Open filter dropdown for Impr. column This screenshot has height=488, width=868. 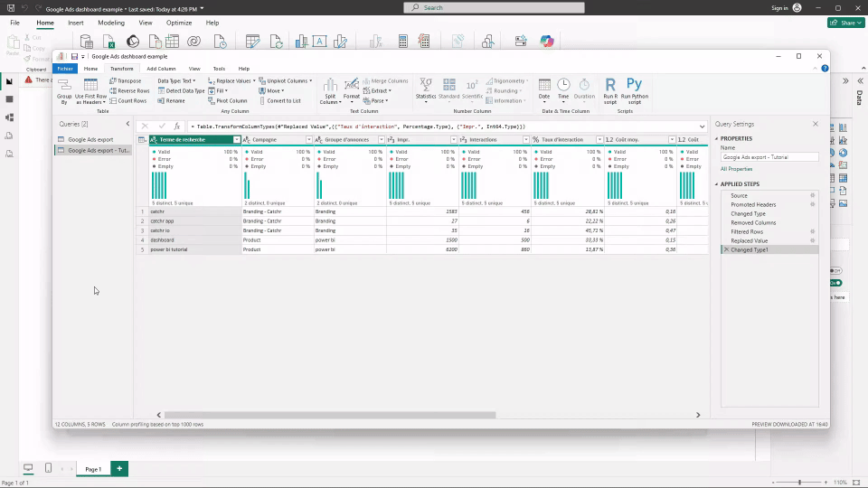[453, 139]
